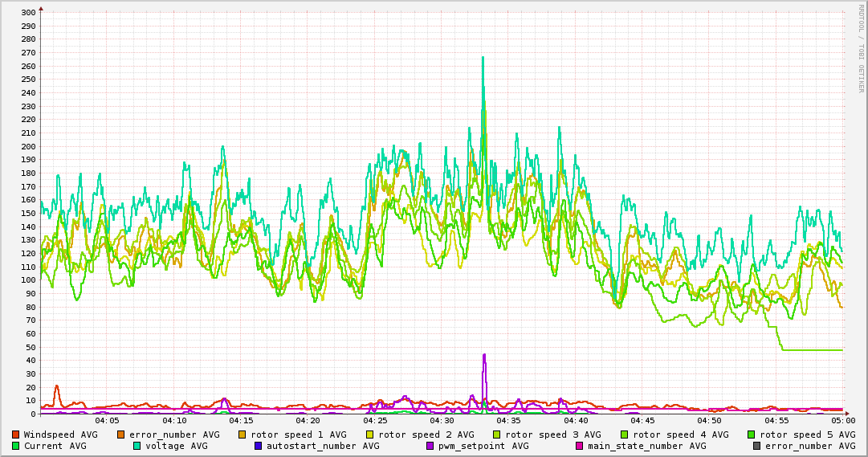Screen dimensions: 868x457
Task: Click the 04:45 time axis label
Action: (642, 421)
